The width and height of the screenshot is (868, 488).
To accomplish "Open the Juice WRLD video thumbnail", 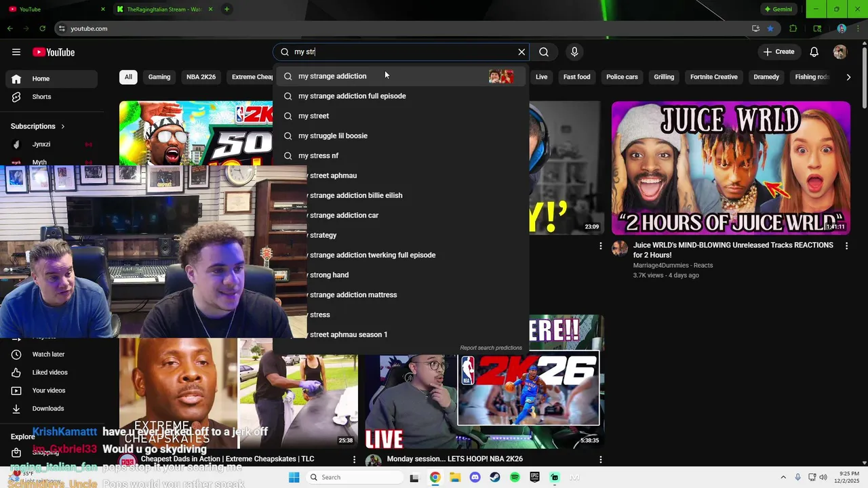I will coord(730,168).
